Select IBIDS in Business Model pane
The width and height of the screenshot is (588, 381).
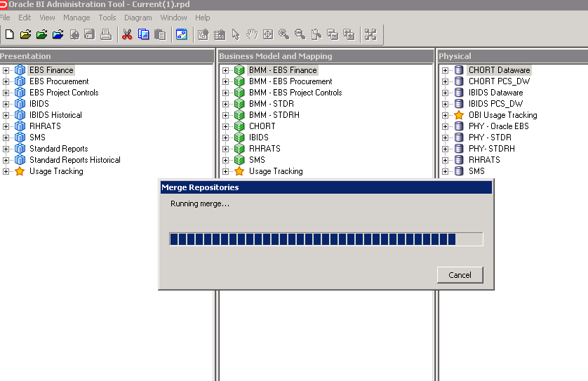click(x=259, y=138)
